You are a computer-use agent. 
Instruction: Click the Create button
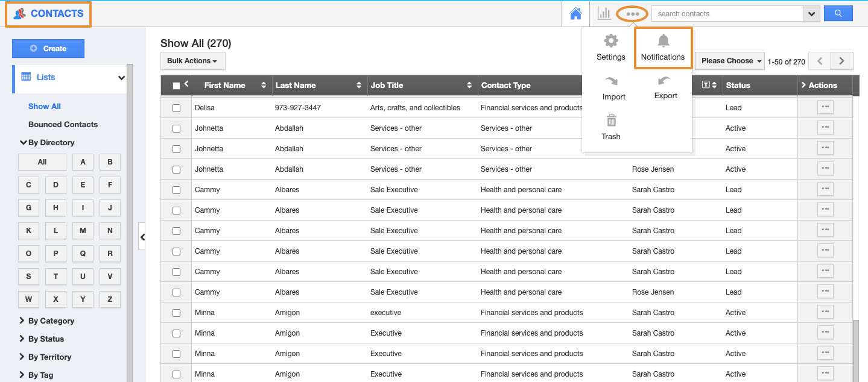pos(48,49)
